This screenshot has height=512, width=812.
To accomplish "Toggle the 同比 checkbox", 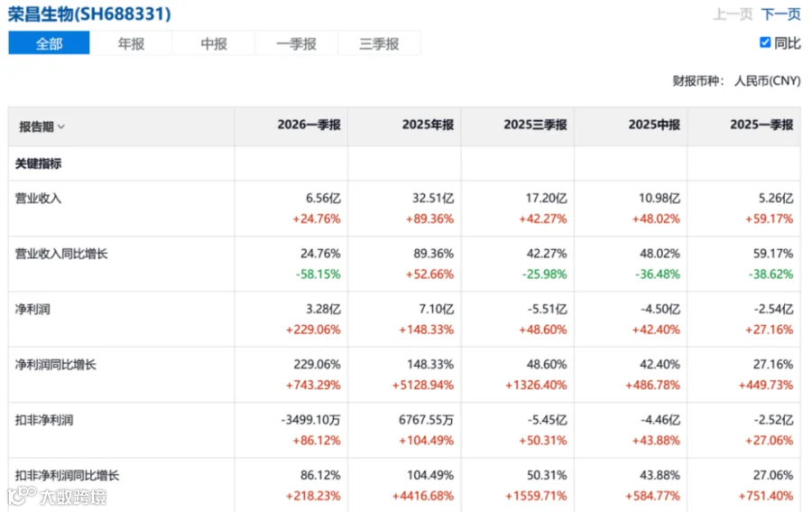I will (765, 42).
